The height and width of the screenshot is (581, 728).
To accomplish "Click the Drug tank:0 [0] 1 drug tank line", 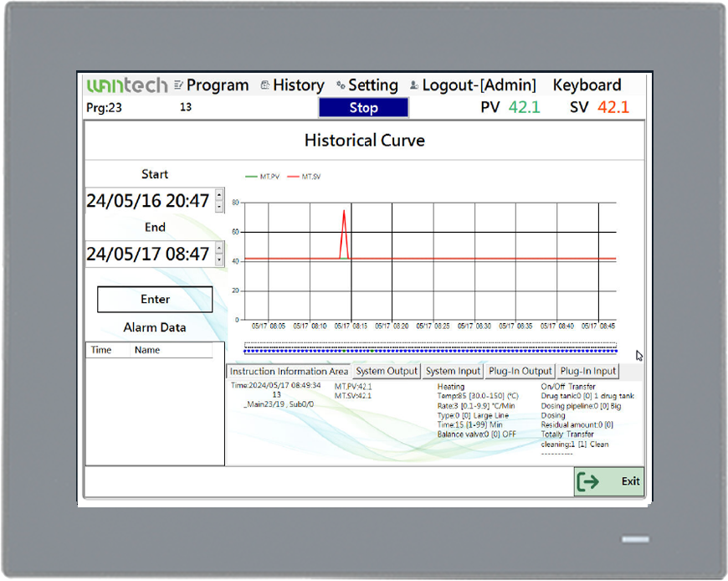I will [587, 396].
